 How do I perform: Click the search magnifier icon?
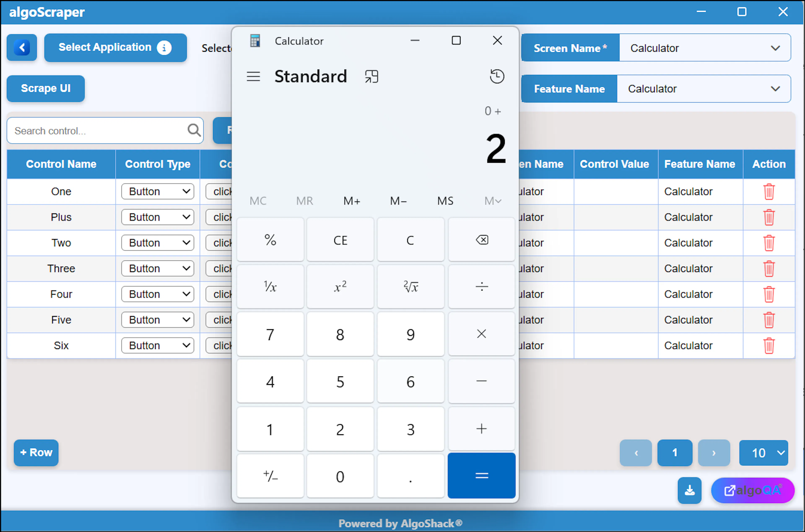194,130
